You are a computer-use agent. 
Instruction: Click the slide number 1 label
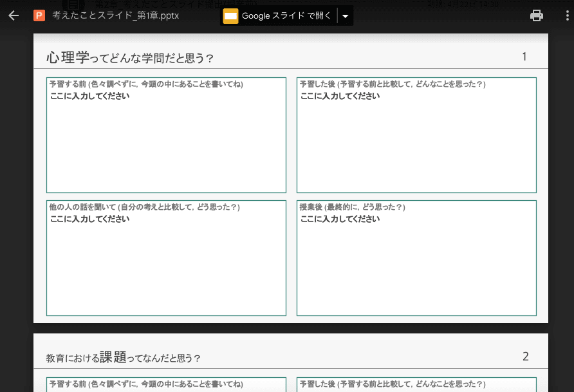coord(524,57)
